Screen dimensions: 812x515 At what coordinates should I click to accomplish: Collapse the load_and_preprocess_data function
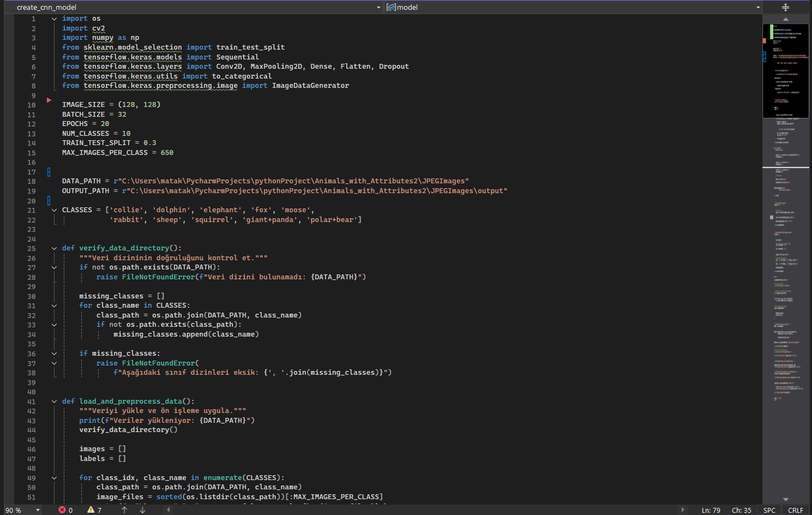click(54, 402)
